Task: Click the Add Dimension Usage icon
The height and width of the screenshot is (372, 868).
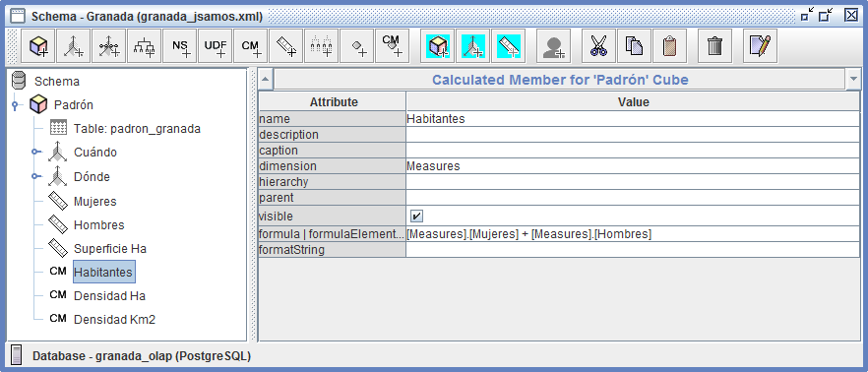Action: coord(109,45)
